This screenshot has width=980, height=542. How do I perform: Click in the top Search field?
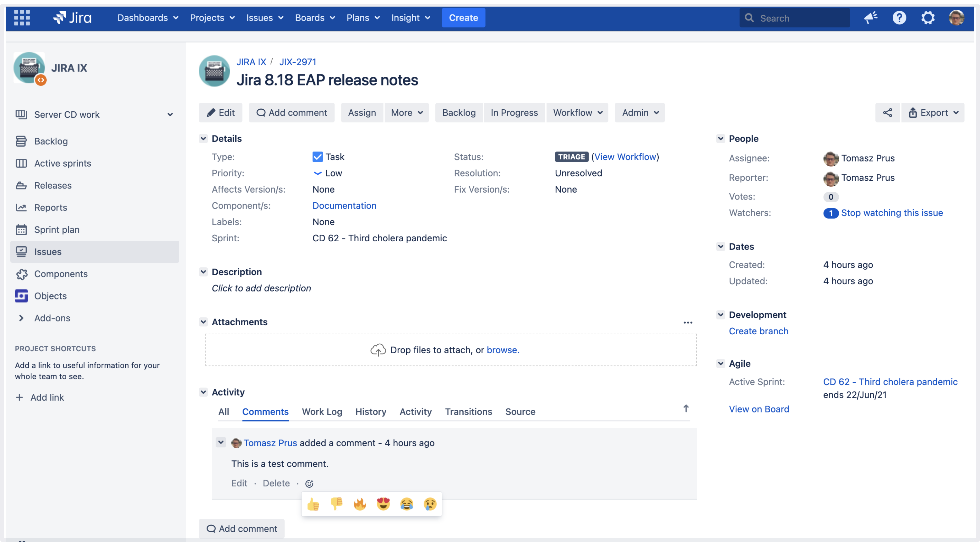794,18
